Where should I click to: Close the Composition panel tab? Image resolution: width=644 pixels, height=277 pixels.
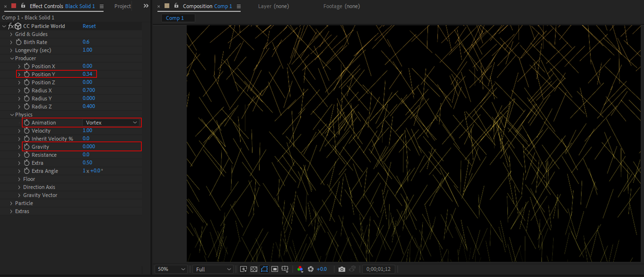(158, 6)
